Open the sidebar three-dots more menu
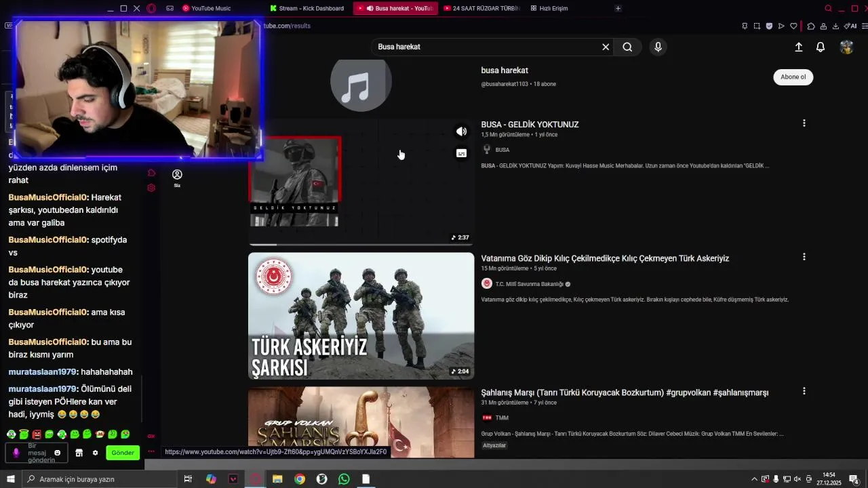 click(x=151, y=451)
